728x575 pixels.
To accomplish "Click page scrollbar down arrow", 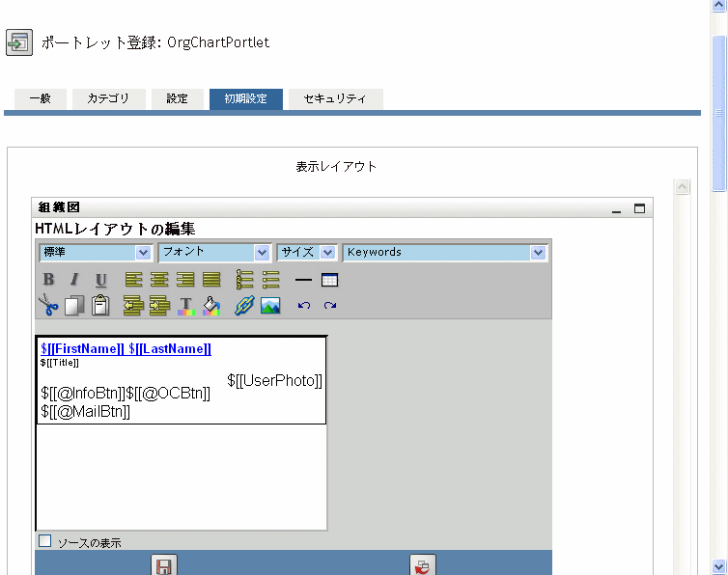I will pos(718,566).
